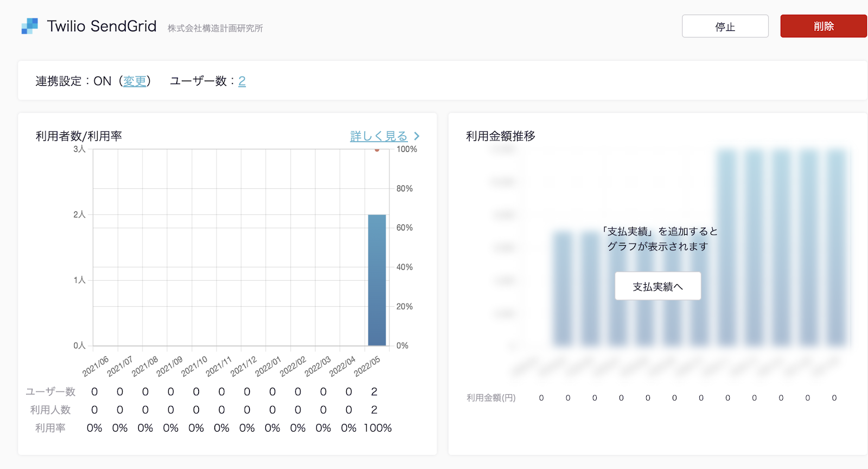Click the 利用者数/利用率 panel heading

(x=79, y=136)
